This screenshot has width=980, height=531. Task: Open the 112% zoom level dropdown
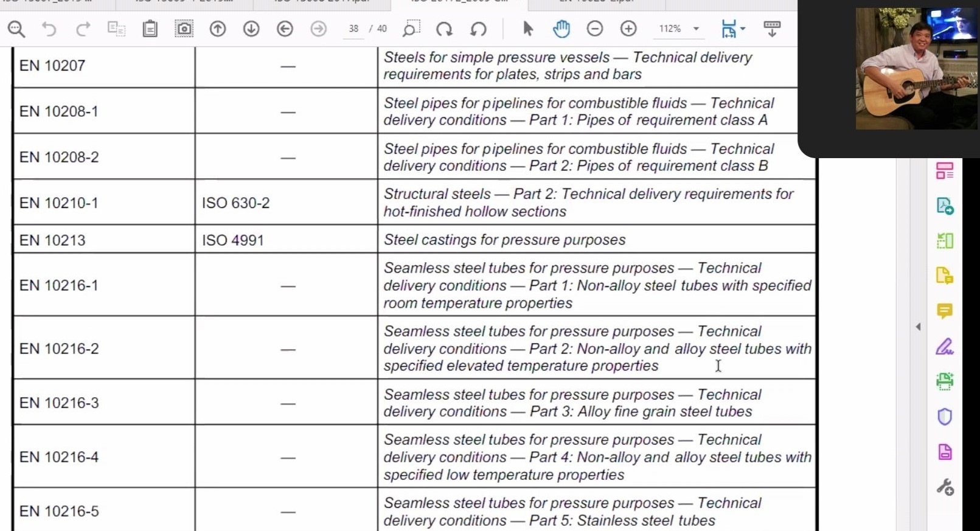pos(696,29)
